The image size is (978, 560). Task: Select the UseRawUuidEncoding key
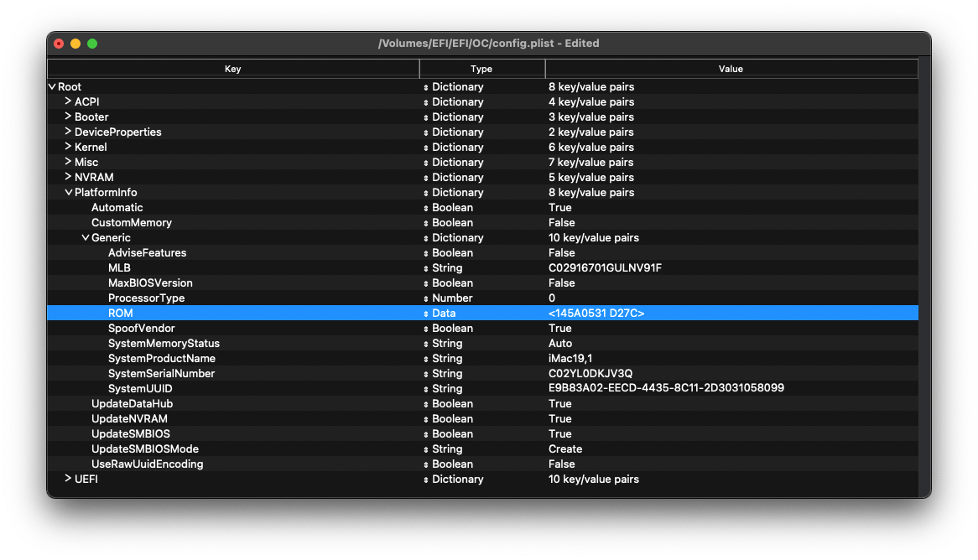(x=147, y=464)
